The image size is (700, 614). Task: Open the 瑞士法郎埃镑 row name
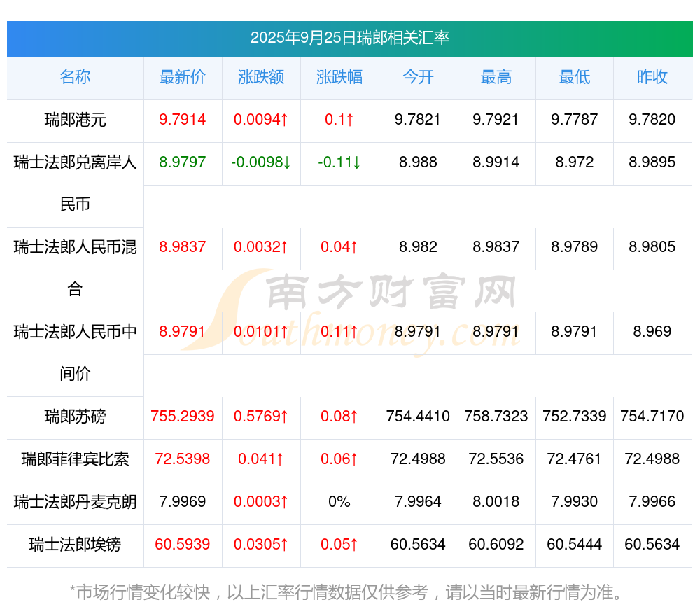(x=75, y=545)
